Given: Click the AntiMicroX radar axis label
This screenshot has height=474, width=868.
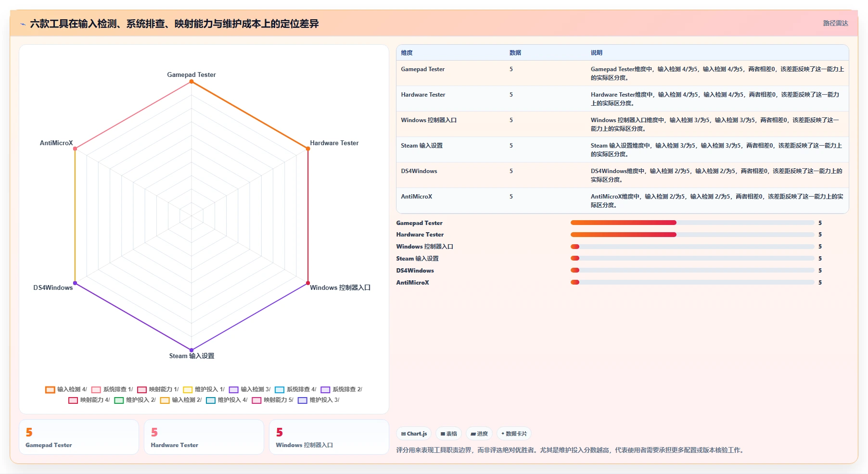Looking at the screenshot, I should click(56, 143).
